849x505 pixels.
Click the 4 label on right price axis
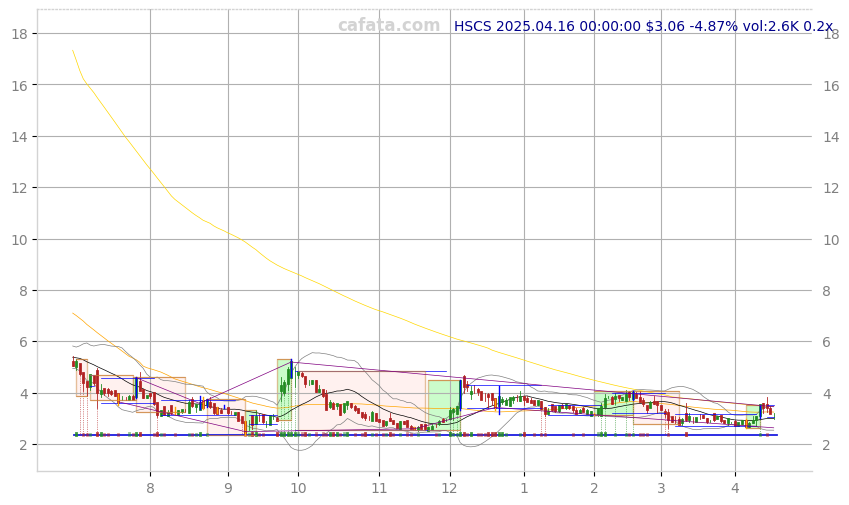[x=827, y=393]
